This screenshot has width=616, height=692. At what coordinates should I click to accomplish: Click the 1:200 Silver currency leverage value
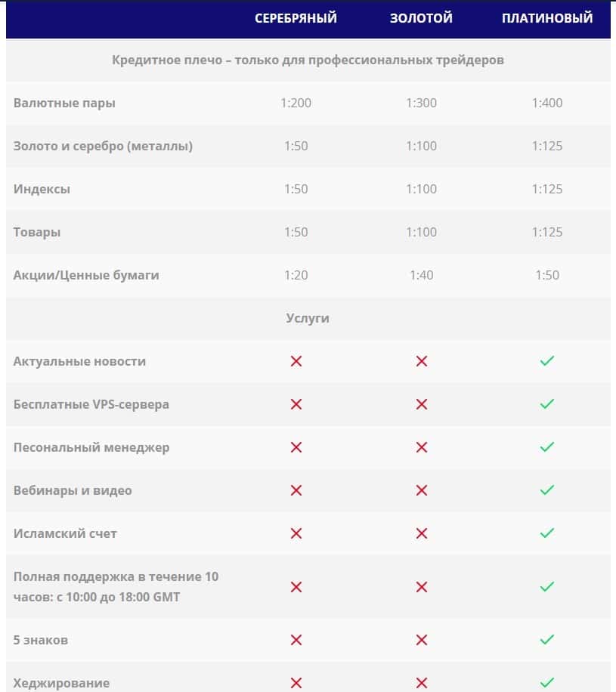click(296, 103)
